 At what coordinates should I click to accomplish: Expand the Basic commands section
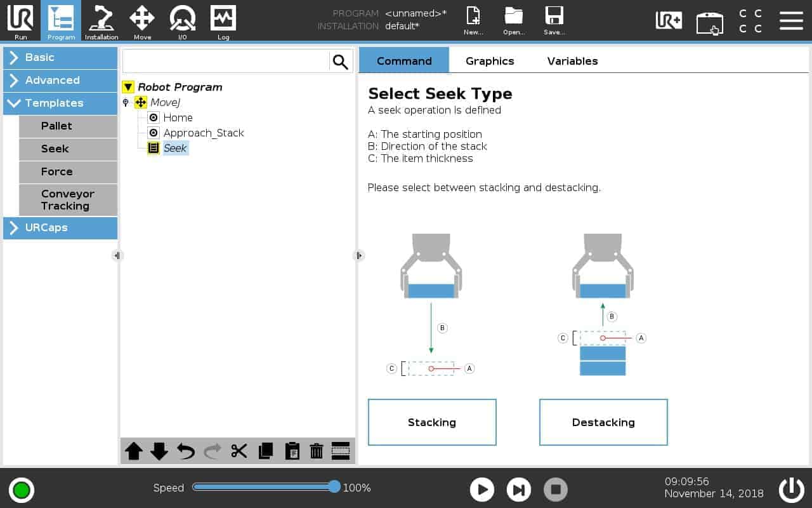pyautogui.click(x=60, y=58)
